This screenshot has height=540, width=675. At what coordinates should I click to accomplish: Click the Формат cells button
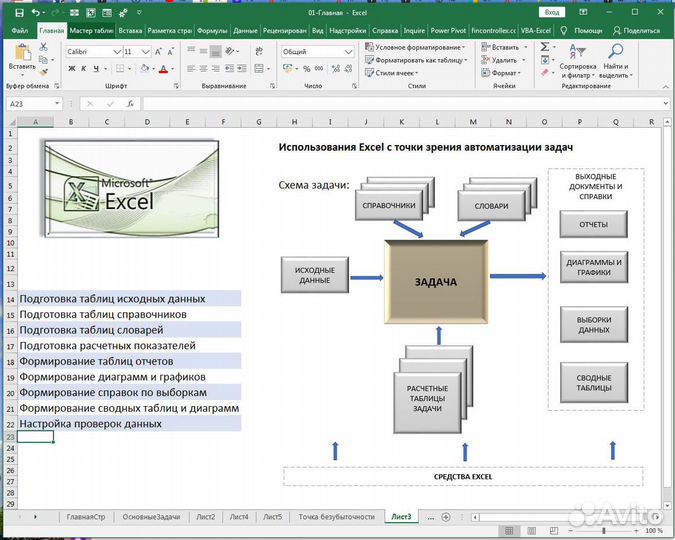(502, 73)
